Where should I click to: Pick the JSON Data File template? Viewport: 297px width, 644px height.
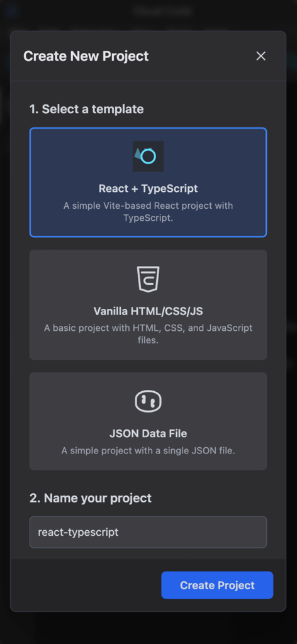148,421
